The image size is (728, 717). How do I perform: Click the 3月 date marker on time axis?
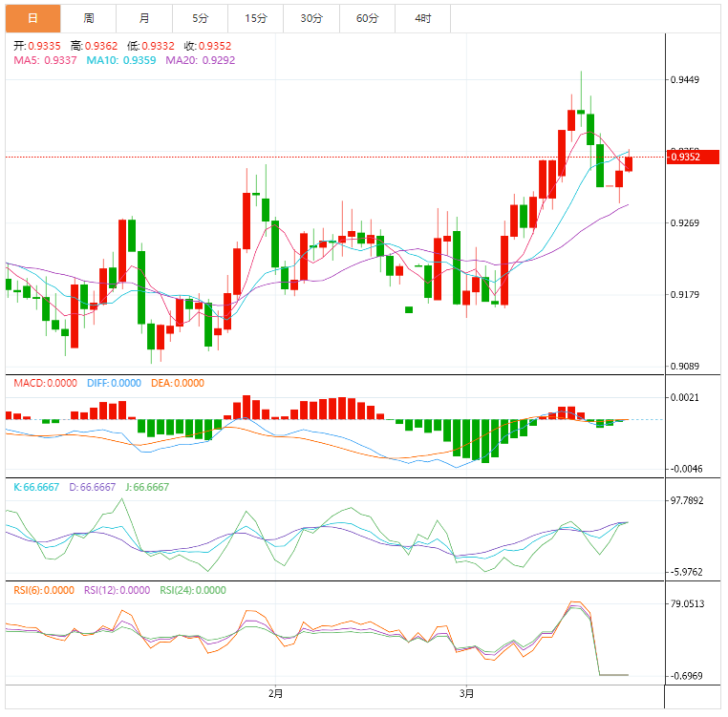(x=466, y=694)
